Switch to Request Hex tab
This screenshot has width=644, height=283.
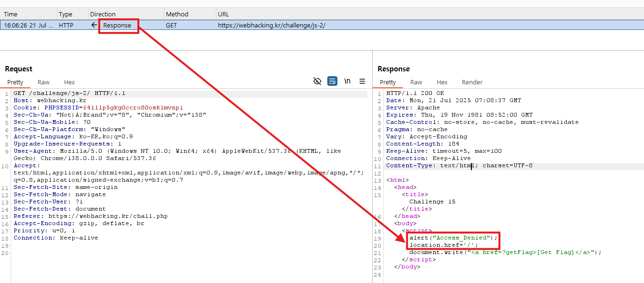click(69, 82)
